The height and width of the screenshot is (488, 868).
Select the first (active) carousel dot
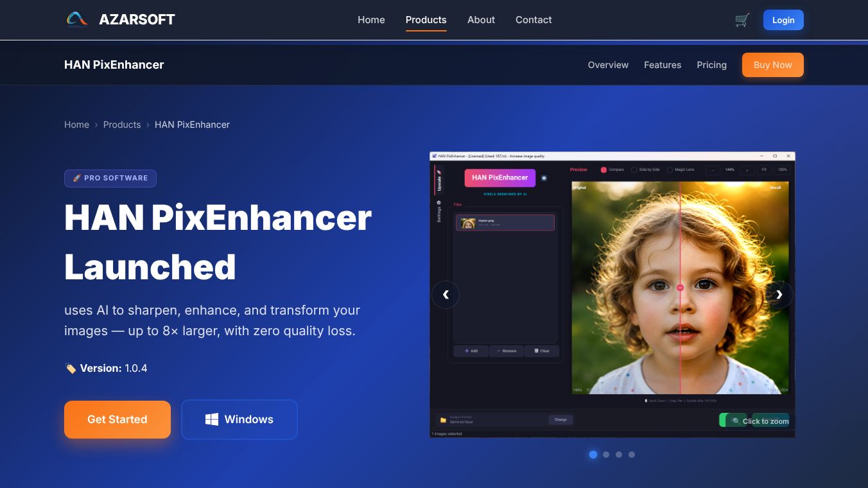click(x=593, y=455)
